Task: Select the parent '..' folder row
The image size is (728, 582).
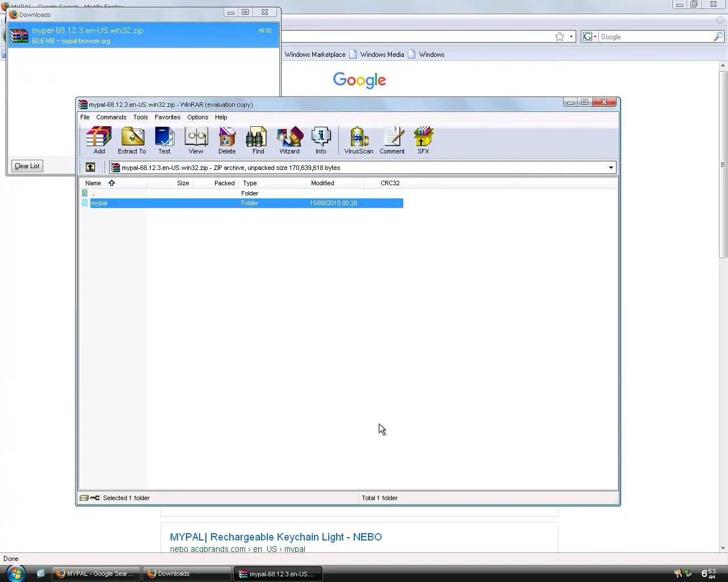Action: (242, 193)
